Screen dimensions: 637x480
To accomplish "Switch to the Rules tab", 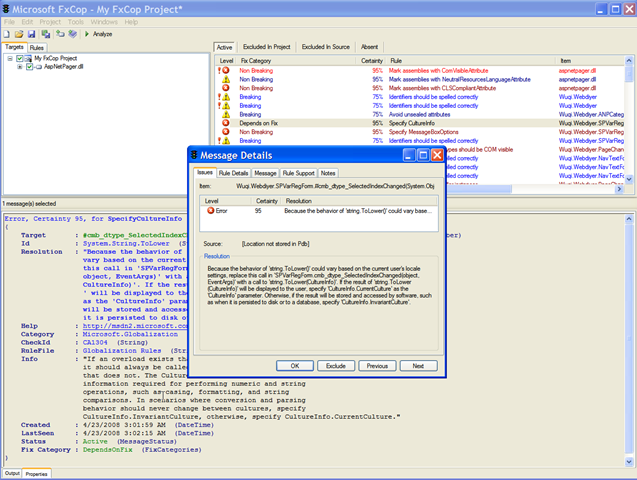I will (x=36, y=47).
